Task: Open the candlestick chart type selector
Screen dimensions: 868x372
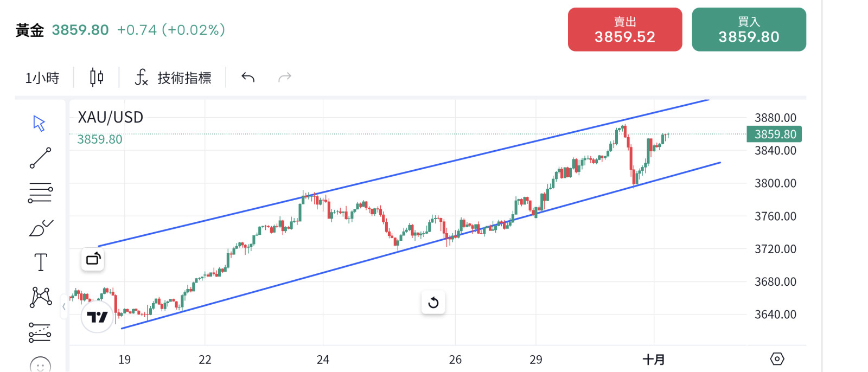Action: coord(97,78)
